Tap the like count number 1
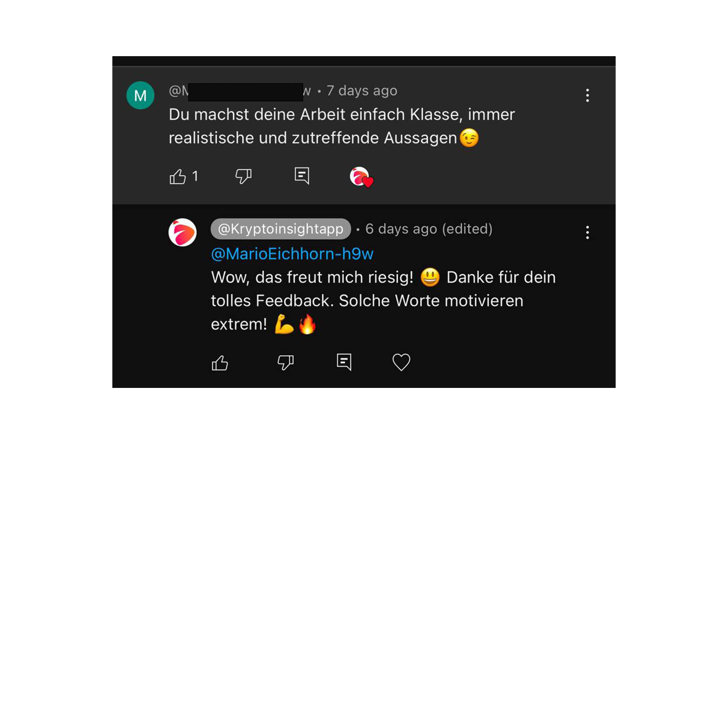The width and height of the screenshot is (728, 728). click(x=195, y=176)
